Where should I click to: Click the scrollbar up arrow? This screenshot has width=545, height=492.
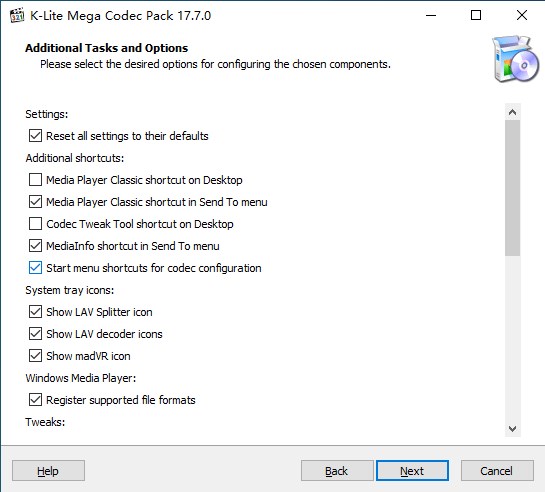coord(512,112)
